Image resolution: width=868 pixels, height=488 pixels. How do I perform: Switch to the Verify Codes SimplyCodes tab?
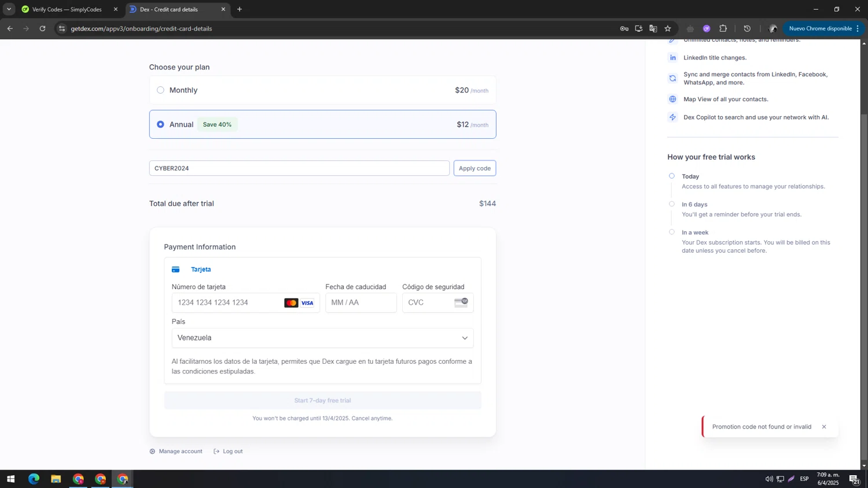coord(67,9)
